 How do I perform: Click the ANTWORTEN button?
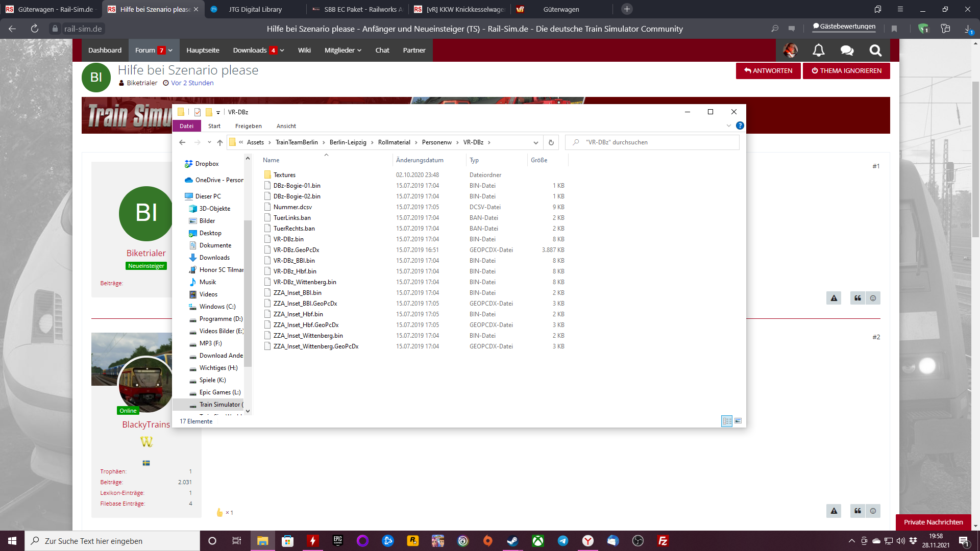tap(768, 70)
